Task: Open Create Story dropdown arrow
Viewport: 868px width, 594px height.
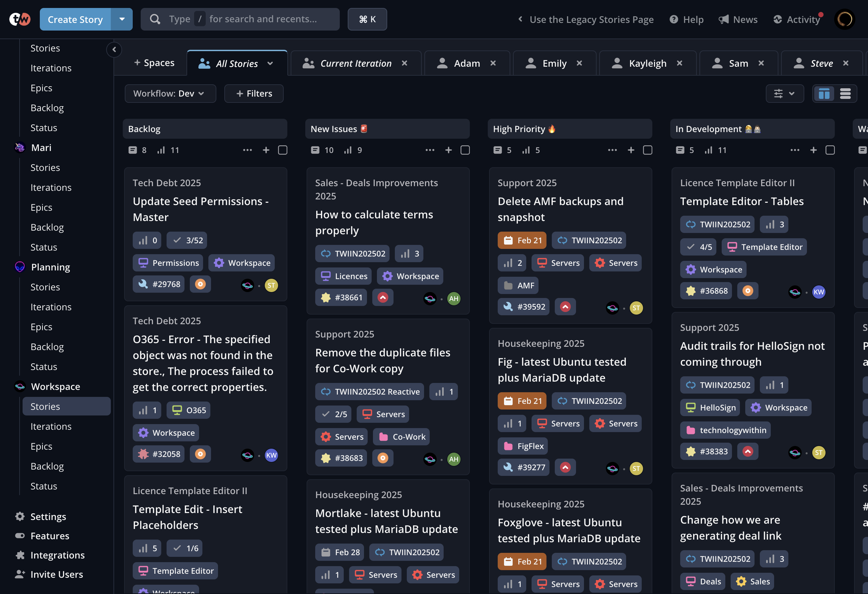Action: [x=122, y=19]
